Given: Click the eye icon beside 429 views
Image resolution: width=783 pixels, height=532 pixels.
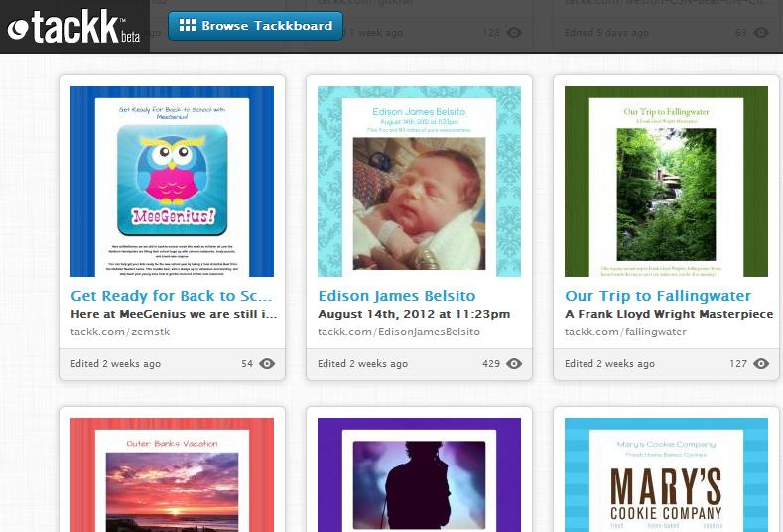Looking at the screenshot, I should (x=514, y=363).
